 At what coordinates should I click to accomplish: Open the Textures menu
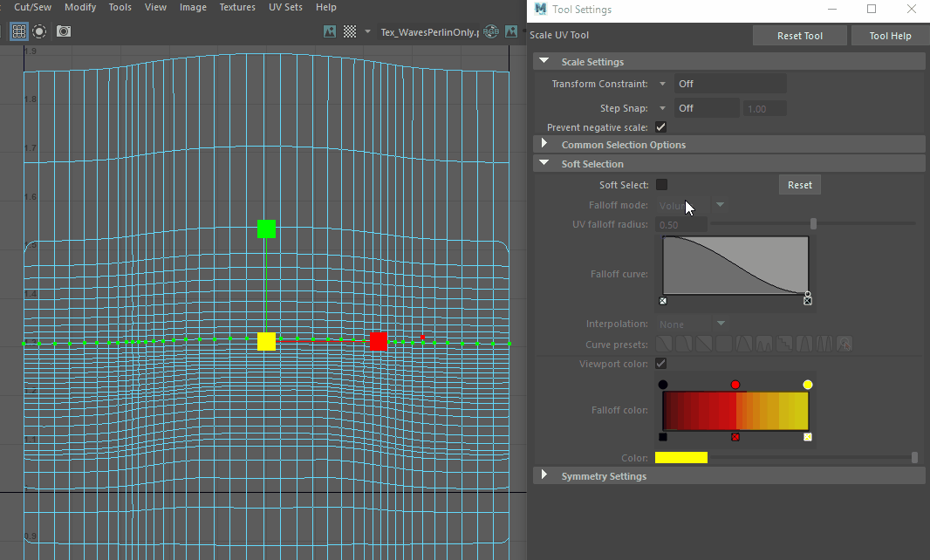pos(237,7)
